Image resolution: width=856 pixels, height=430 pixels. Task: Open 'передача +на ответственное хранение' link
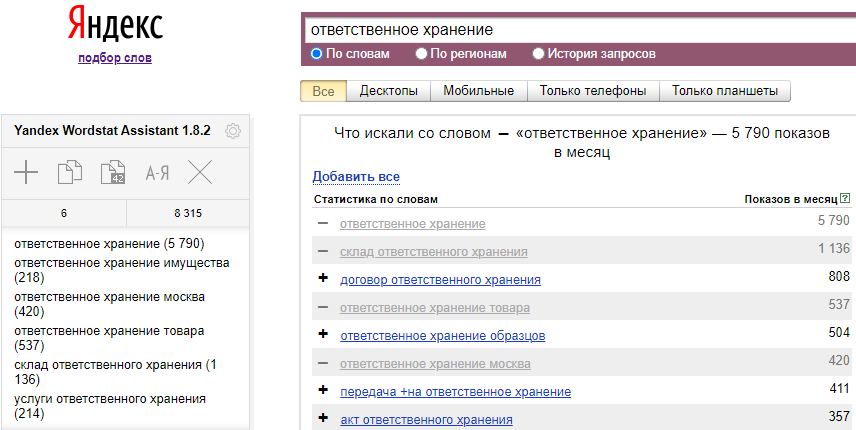[x=455, y=392]
